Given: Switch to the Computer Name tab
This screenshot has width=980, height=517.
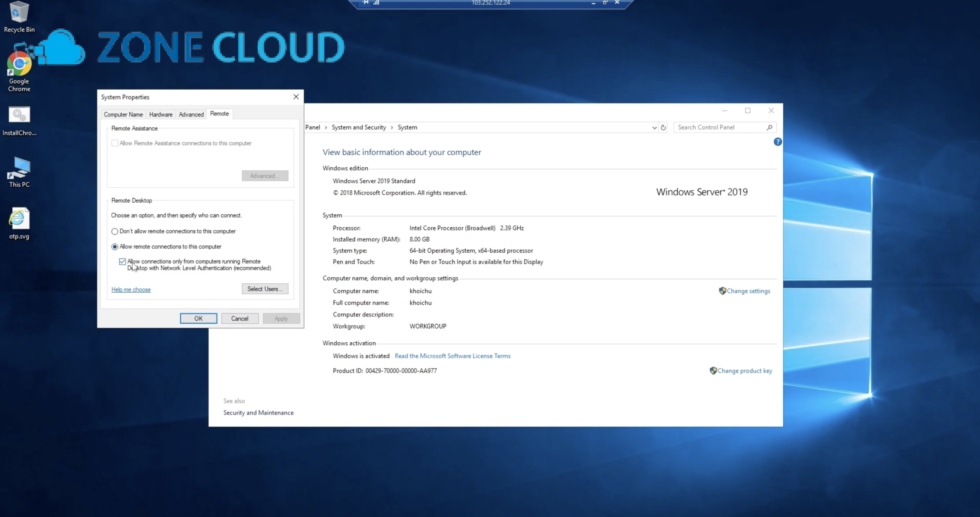Looking at the screenshot, I should 123,115.
